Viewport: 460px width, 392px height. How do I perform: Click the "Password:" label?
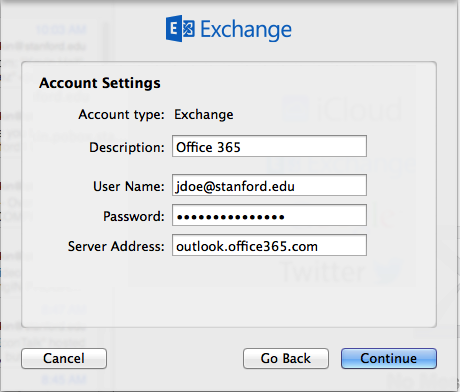coord(134,216)
